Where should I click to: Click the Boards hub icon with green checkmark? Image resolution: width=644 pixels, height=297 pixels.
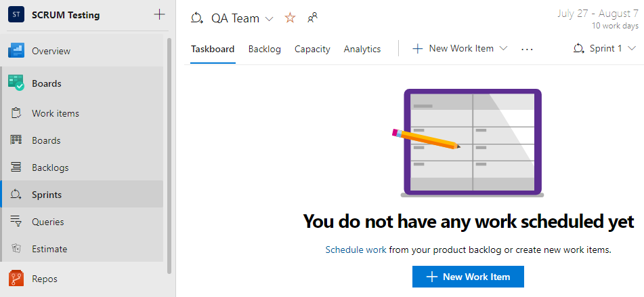(x=16, y=83)
